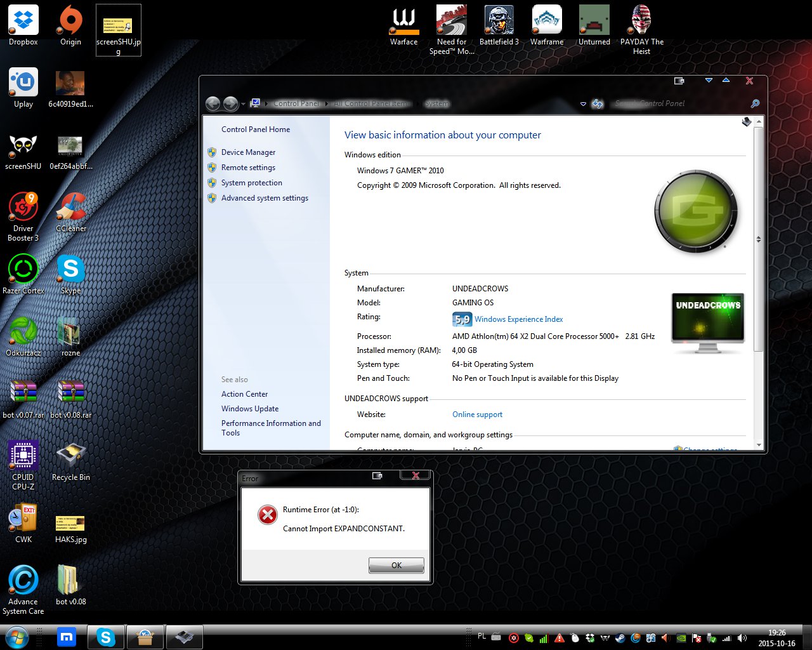Expand the address bar history dropdown
The width and height of the screenshot is (812, 650).
pos(583,103)
